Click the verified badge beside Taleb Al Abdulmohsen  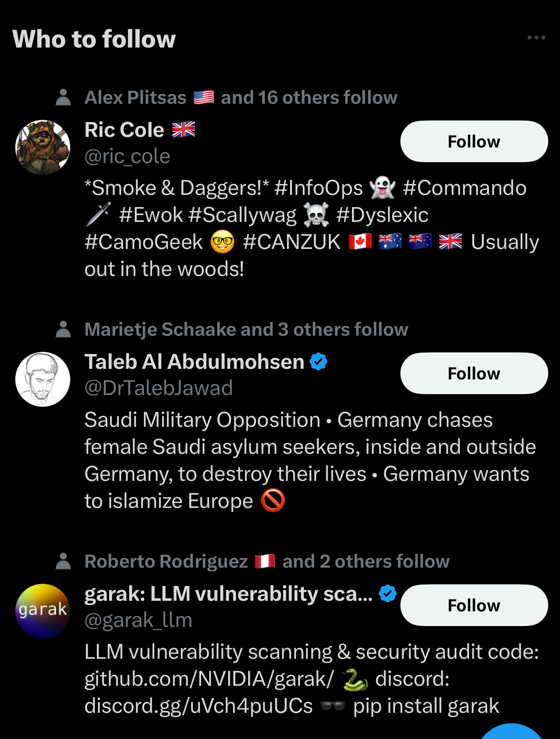318,362
